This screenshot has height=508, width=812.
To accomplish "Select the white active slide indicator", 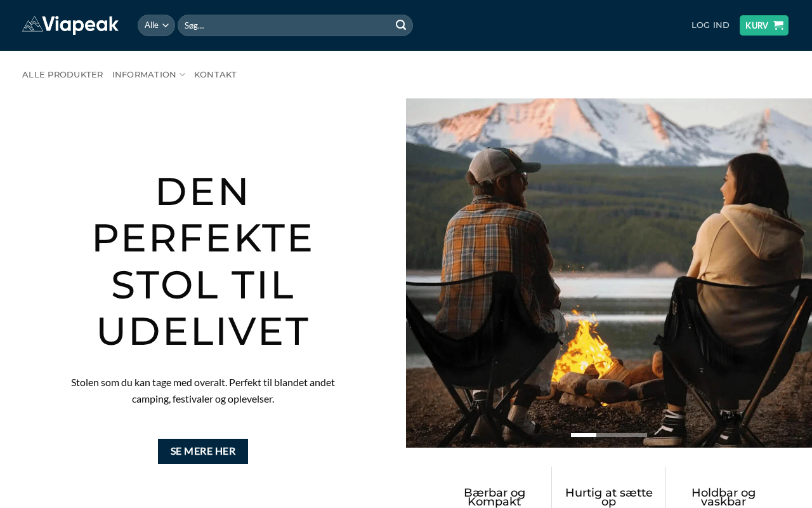I will [584, 435].
